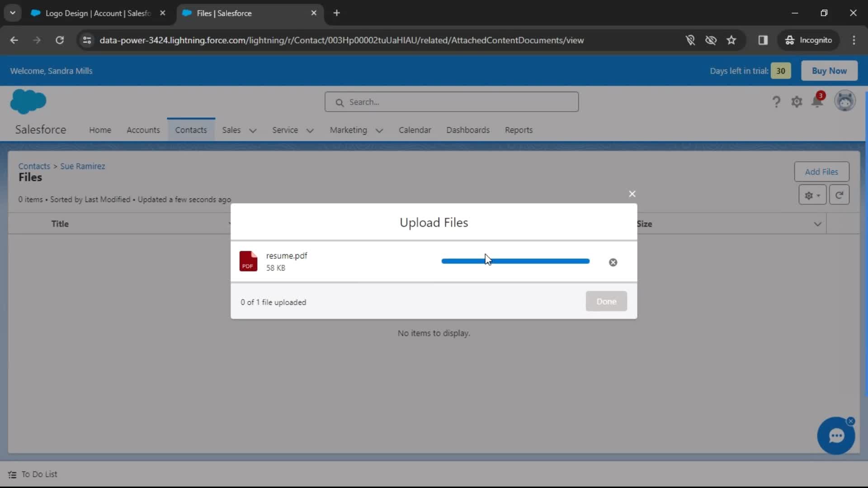
Task: Click the resume.pdf file name
Action: point(287,256)
